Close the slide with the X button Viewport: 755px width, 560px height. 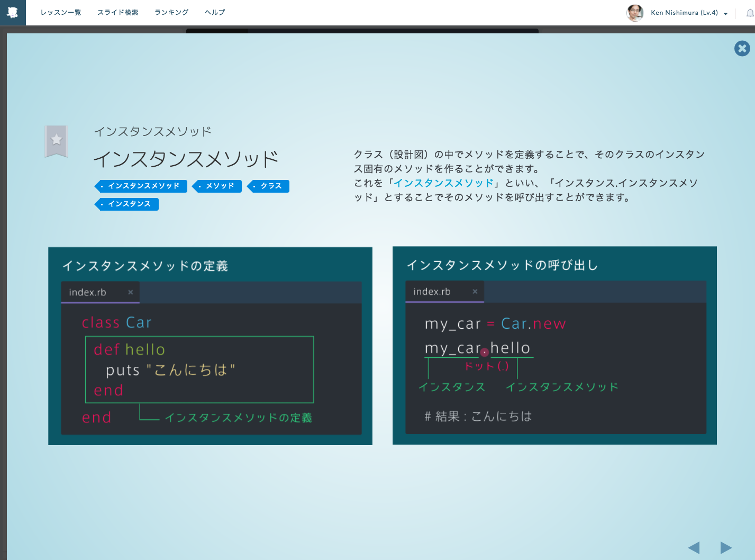pyautogui.click(x=742, y=49)
